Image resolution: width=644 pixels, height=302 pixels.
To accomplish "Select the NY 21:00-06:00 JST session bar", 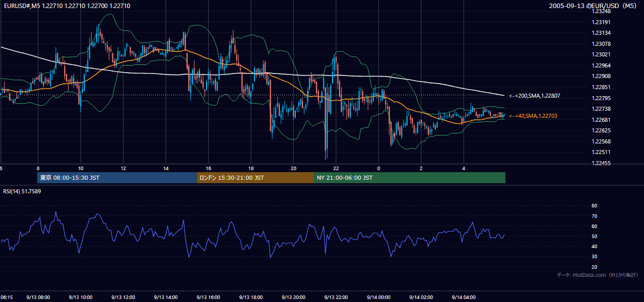I will (x=410, y=178).
